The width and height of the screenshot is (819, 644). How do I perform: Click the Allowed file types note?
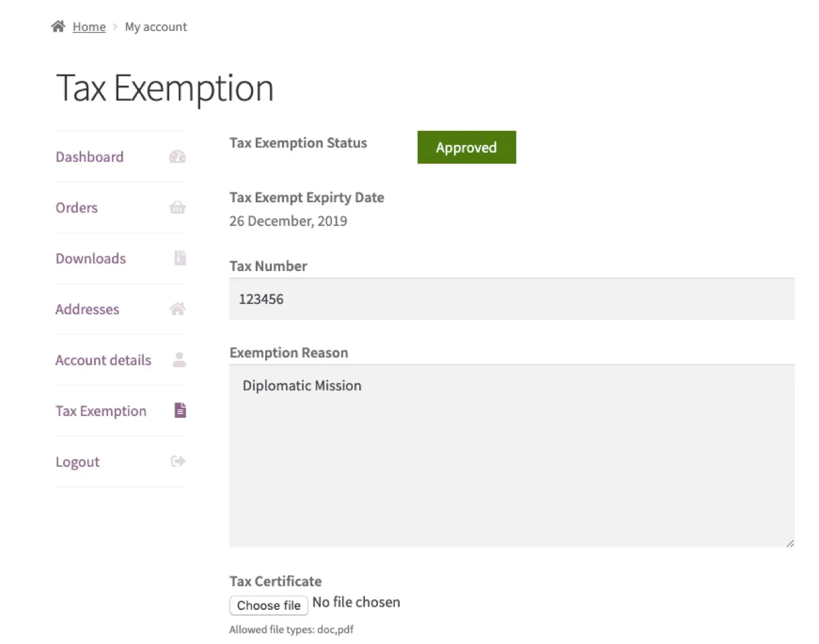pos(291,630)
